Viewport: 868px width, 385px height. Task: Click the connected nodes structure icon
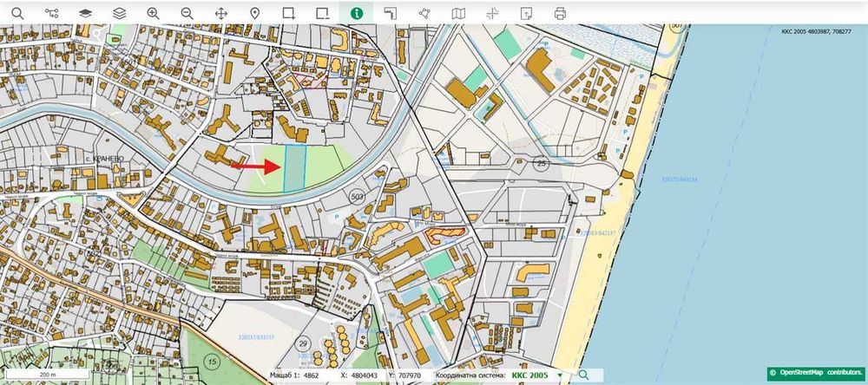[51, 13]
